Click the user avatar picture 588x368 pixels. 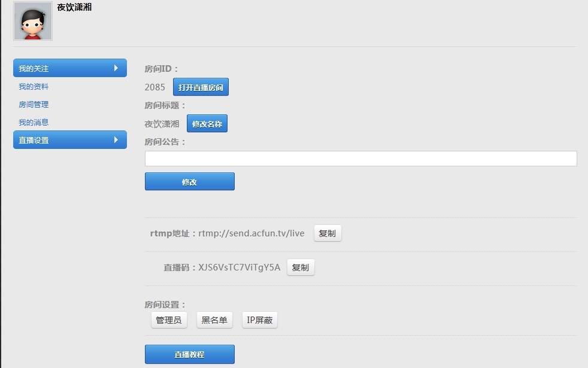point(33,21)
